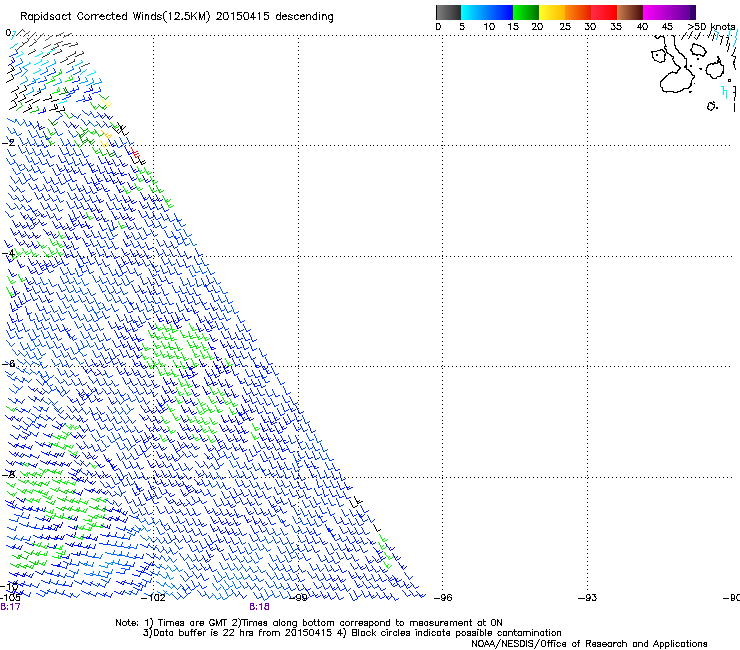Click the yellow 20-25 knots legend segment
The height and width of the screenshot is (650, 740).
pyautogui.click(x=552, y=12)
